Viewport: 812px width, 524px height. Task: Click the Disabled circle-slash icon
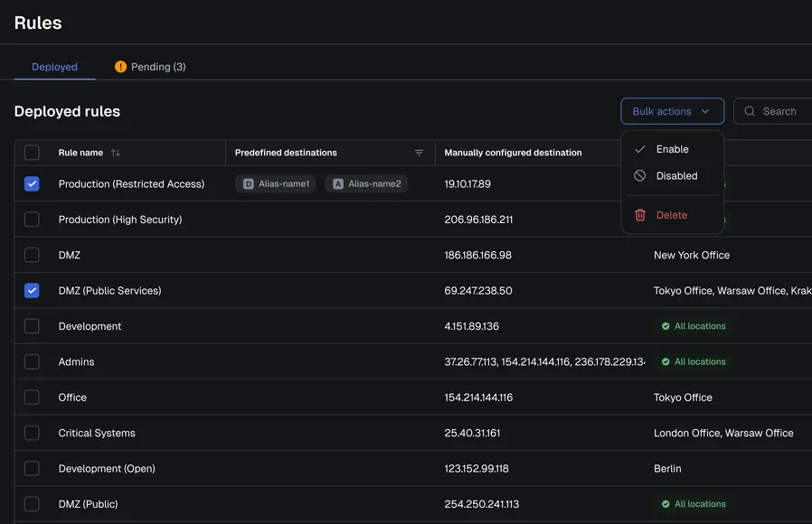point(640,175)
